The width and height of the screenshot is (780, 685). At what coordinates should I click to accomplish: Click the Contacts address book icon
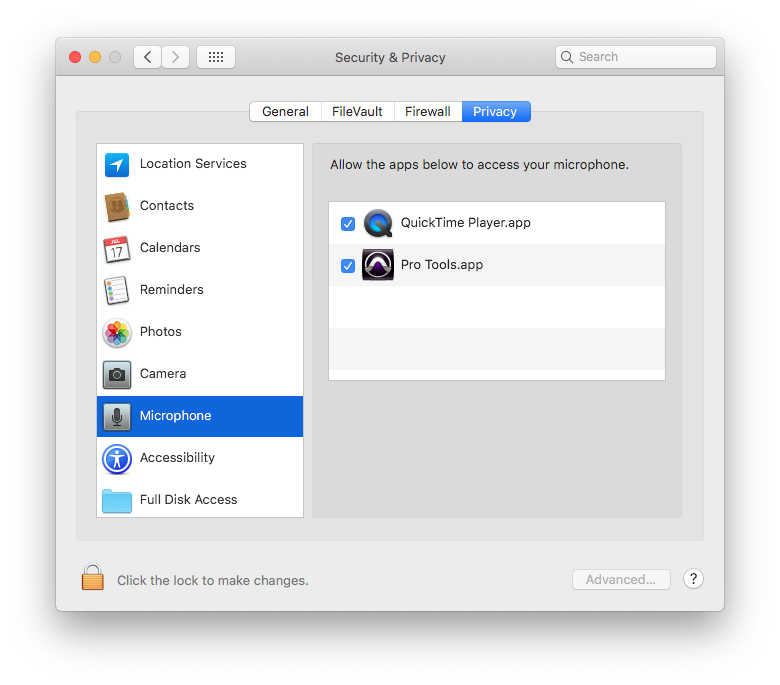point(117,206)
